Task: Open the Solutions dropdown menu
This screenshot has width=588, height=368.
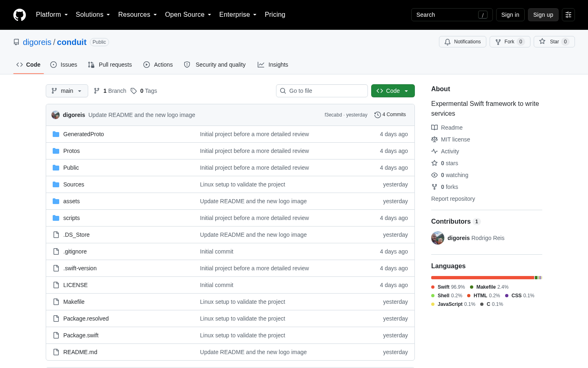Action: click(93, 15)
